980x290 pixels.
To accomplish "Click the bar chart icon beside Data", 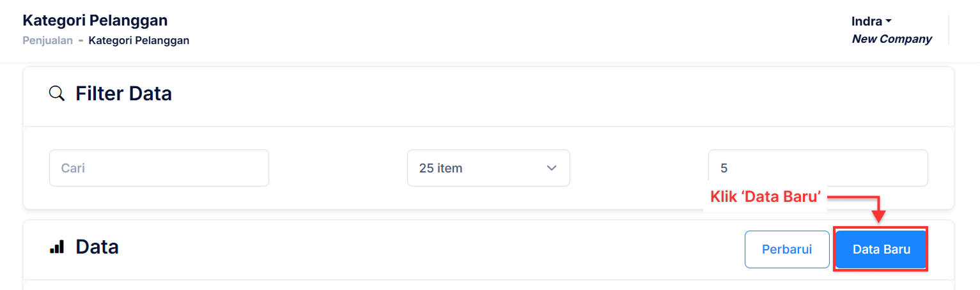I will tap(57, 247).
